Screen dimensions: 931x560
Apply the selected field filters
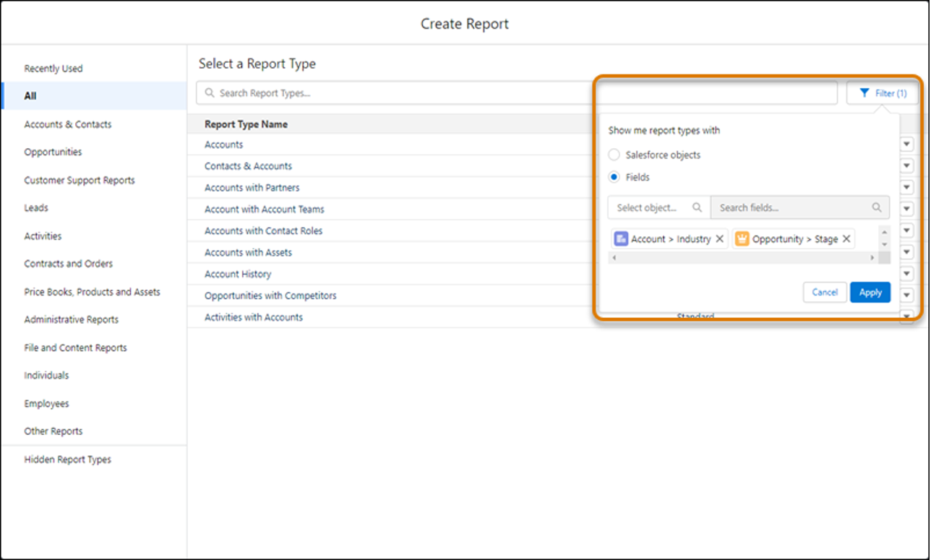point(870,293)
